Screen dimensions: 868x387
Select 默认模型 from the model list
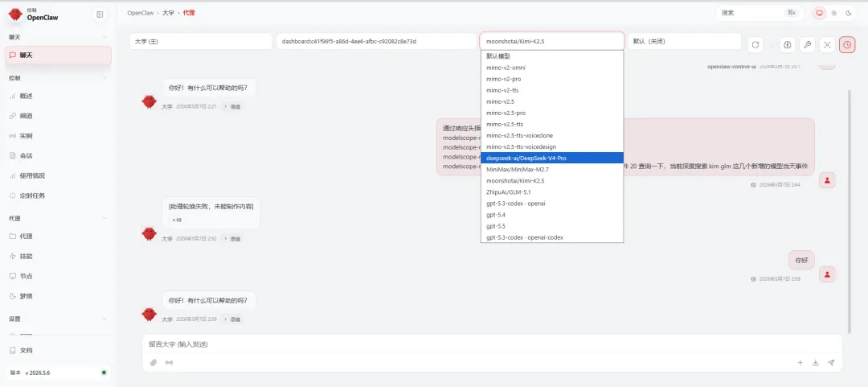[x=552, y=56]
